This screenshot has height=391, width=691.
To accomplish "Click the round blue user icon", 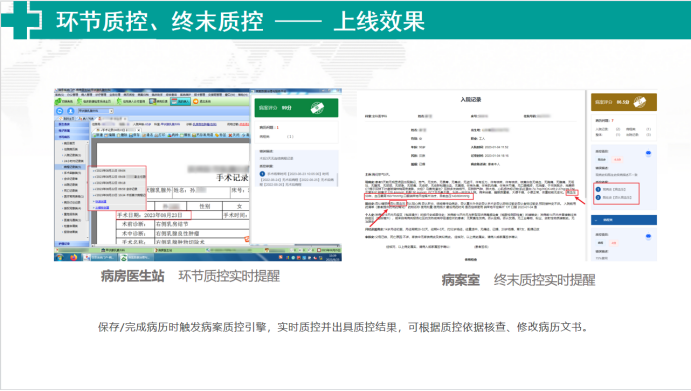I will tap(70, 111).
